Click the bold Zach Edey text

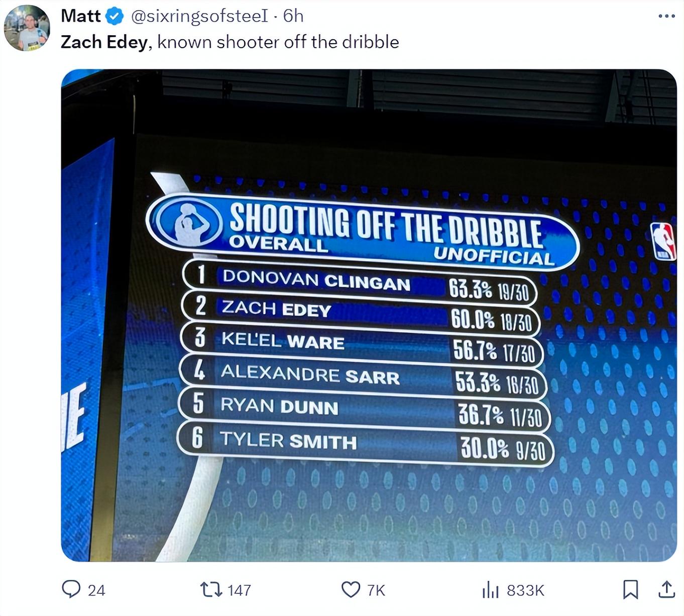[x=104, y=42]
